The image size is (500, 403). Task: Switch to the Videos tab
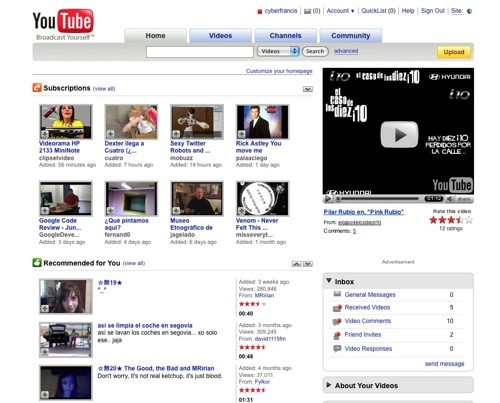point(220,36)
